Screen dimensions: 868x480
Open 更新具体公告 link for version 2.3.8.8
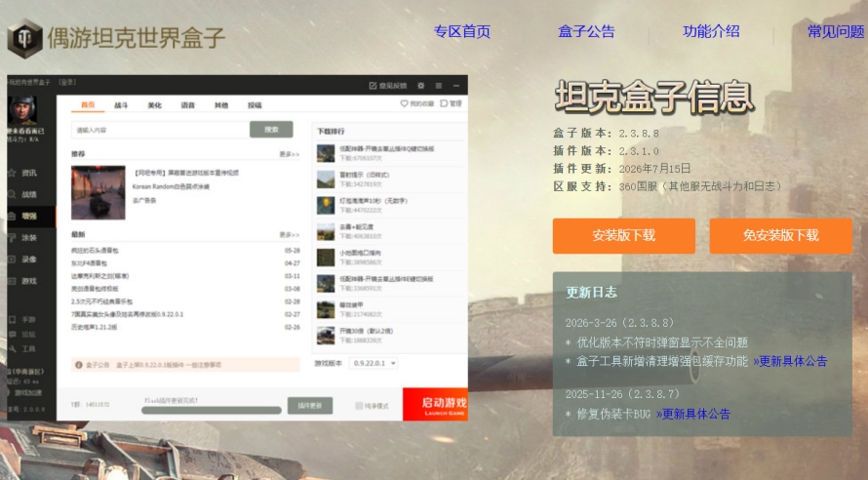click(x=790, y=362)
